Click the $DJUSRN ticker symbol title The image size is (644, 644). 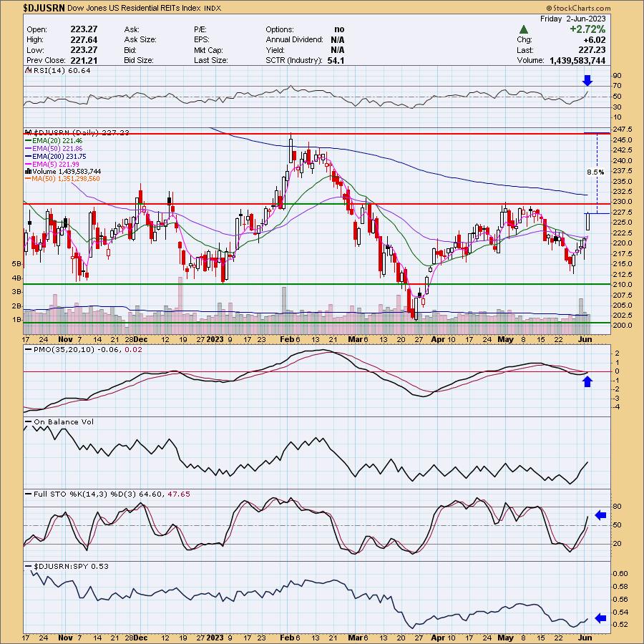coord(44,8)
